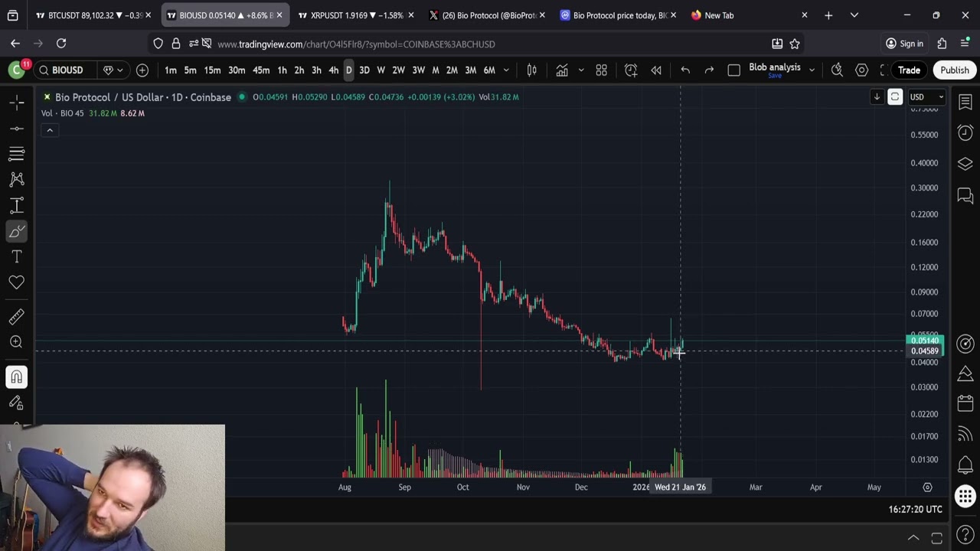Open the indicators menu
980x551 pixels.
[x=562, y=70]
